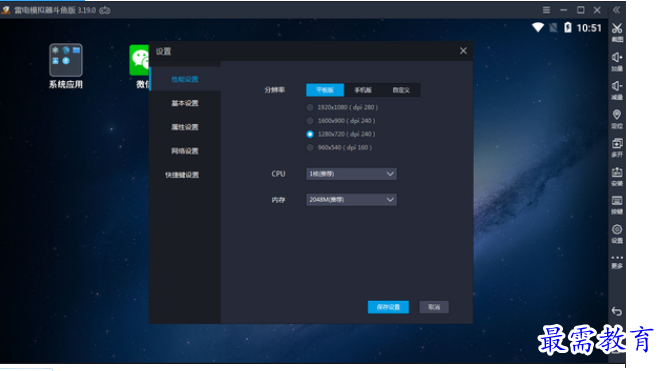Viewport: 662px width, 371px height.
Task: Click the no-SIM signal icon
Action: point(553,28)
